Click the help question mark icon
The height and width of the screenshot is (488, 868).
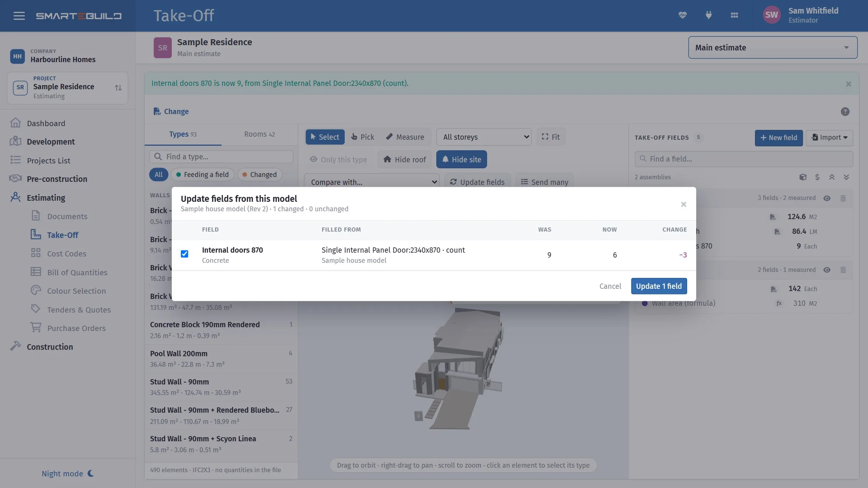click(845, 111)
